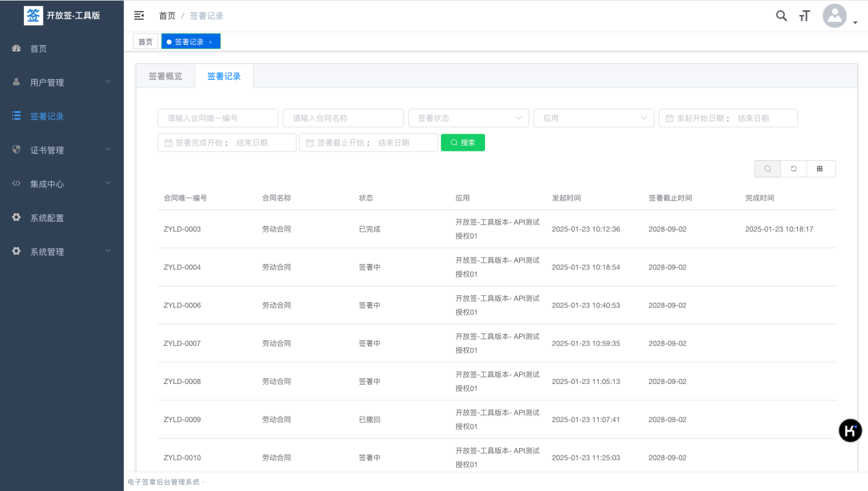This screenshot has height=491, width=868.
Task: Click the floating black H badge icon
Action: pos(850,430)
